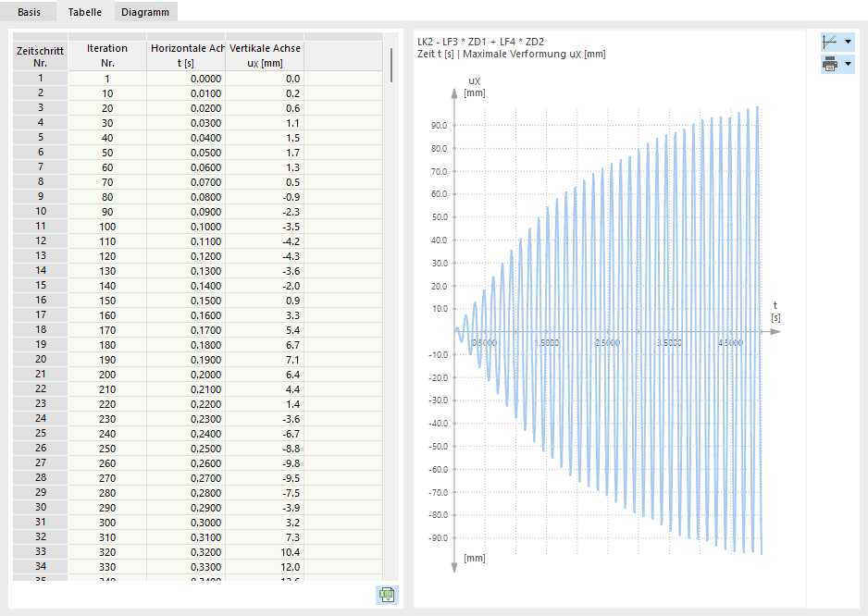Open the Diagramm tab
This screenshot has width=868, height=616.
[145, 12]
